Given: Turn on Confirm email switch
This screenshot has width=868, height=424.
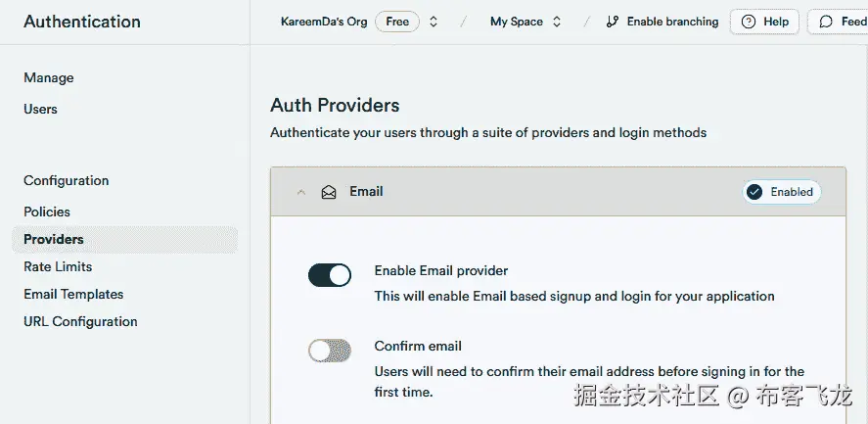Looking at the screenshot, I should coord(330,351).
